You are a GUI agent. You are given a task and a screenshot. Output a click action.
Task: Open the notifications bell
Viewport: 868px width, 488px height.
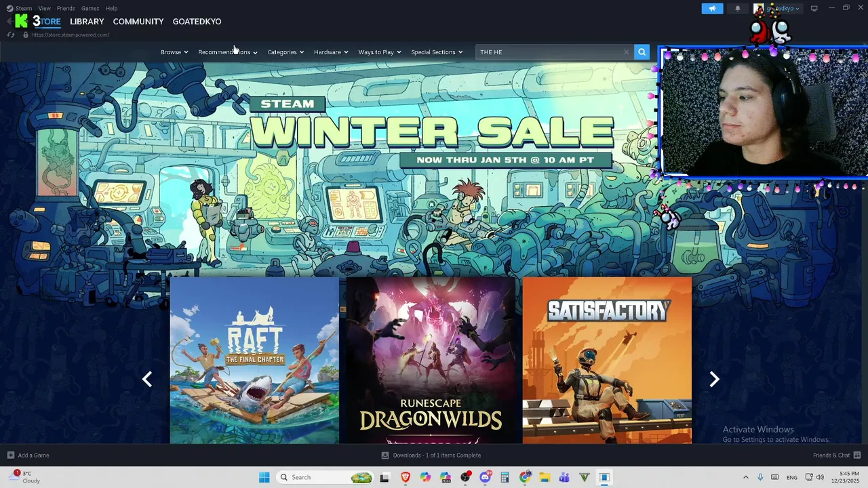point(738,9)
